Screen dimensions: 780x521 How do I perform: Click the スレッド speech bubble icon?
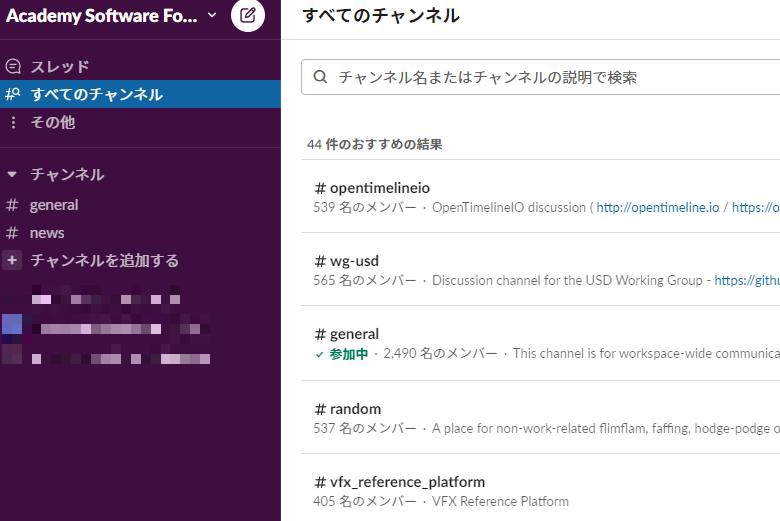[x=13, y=66]
